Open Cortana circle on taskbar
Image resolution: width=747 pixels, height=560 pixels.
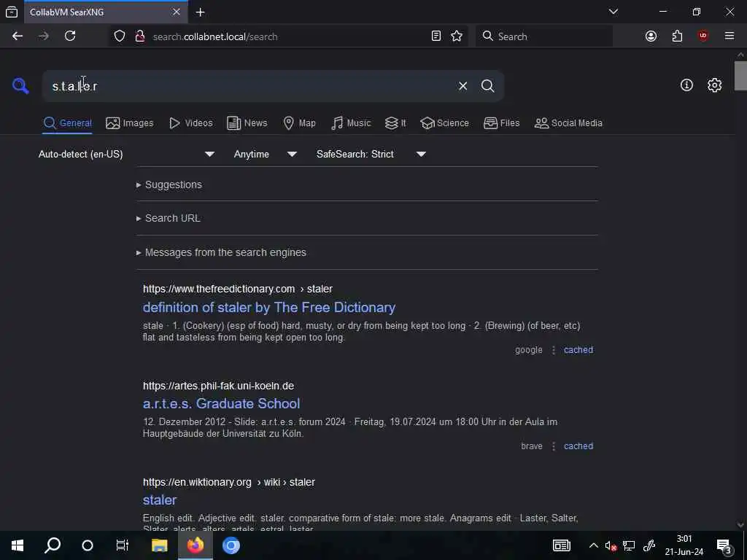coord(88,545)
